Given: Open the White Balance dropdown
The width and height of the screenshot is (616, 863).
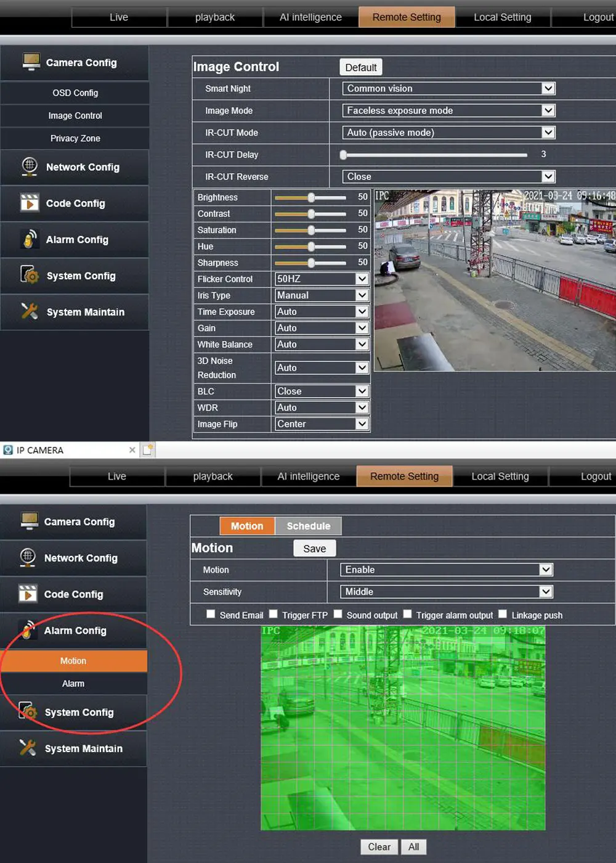Looking at the screenshot, I should tap(322, 344).
